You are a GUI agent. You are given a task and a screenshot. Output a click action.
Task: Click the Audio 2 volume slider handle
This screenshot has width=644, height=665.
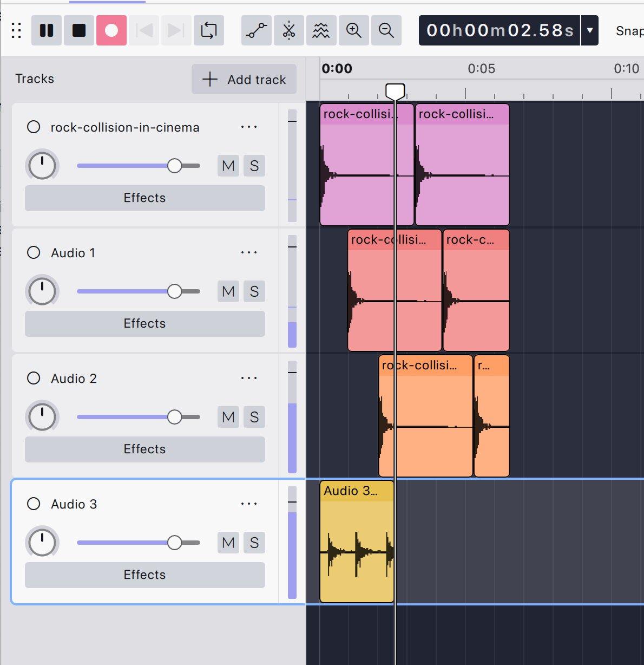174,417
